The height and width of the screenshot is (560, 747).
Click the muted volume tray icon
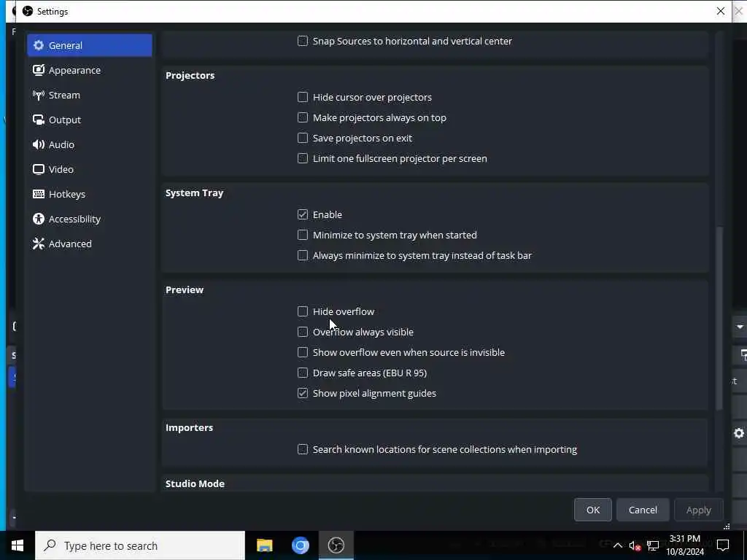pos(635,545)
